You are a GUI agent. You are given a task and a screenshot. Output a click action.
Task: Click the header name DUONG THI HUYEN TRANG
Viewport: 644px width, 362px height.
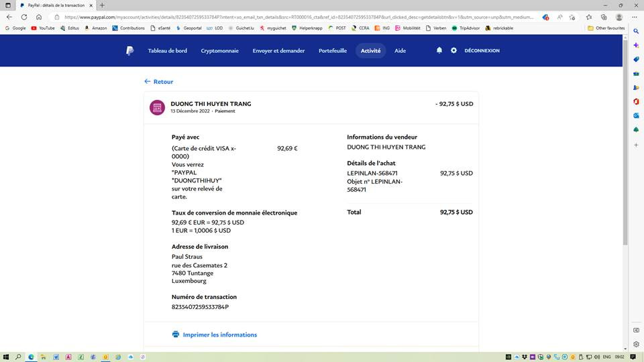tap(211, 104)
